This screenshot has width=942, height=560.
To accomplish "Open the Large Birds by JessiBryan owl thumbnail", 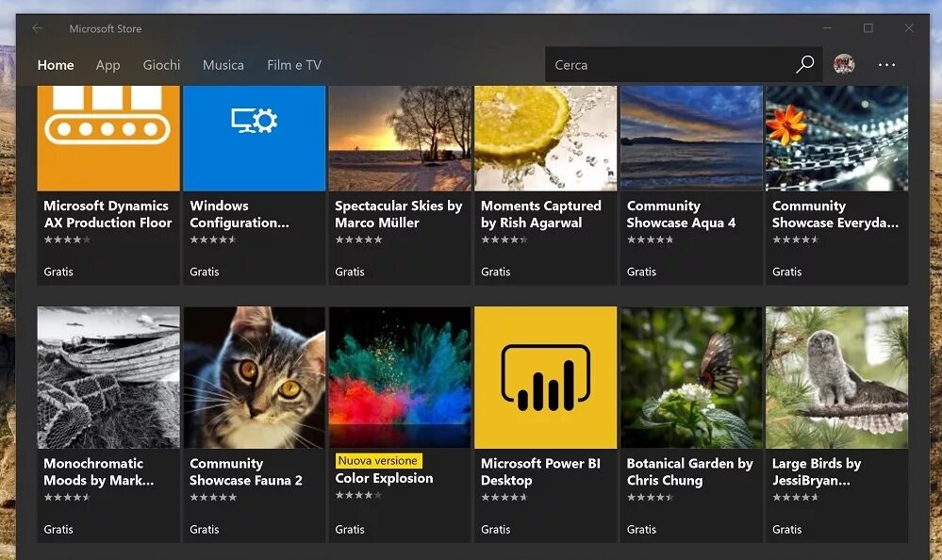I will [x=836, y=377].
